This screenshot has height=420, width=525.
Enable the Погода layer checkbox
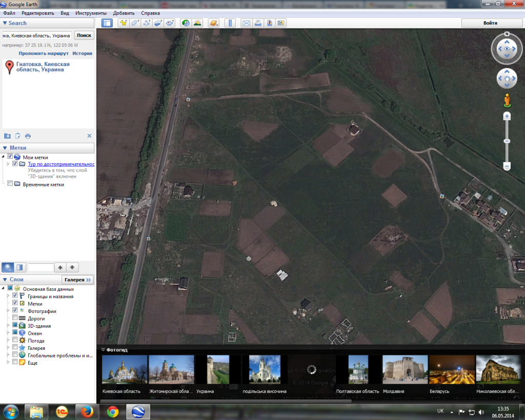(15, 341)
